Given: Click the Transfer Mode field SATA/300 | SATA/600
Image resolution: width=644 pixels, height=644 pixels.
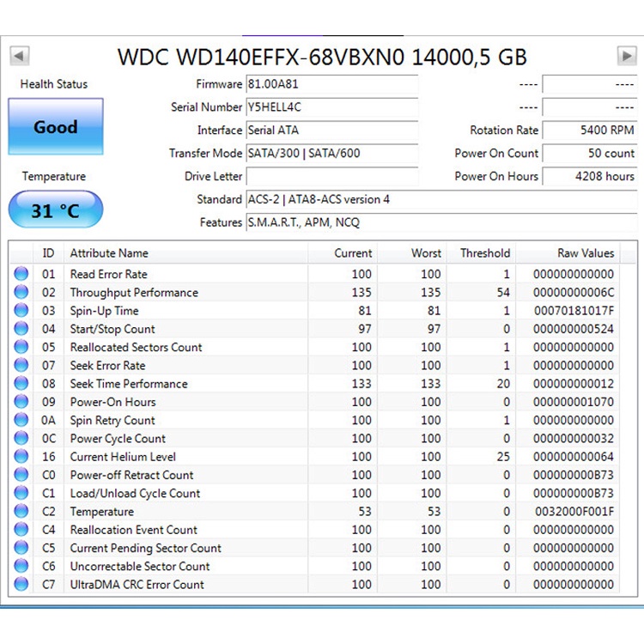Looking at the screenshot, I should click(x=331, y=153).
